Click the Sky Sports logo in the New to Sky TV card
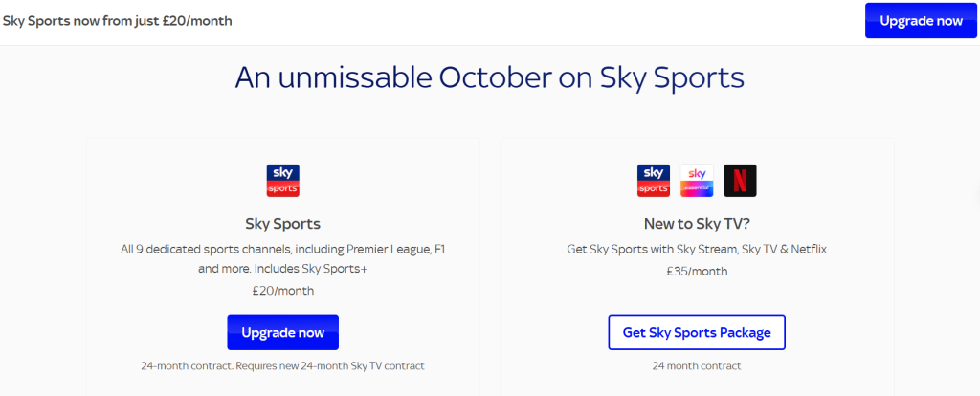 [654, 181]
